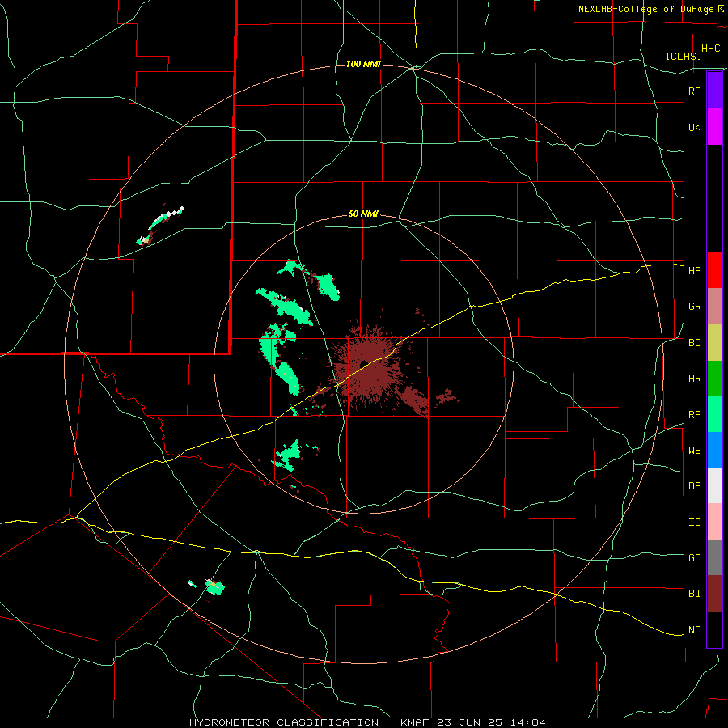The image size is (728, 728).
Task: Click the HR legend label
Action: pos(694,379)
